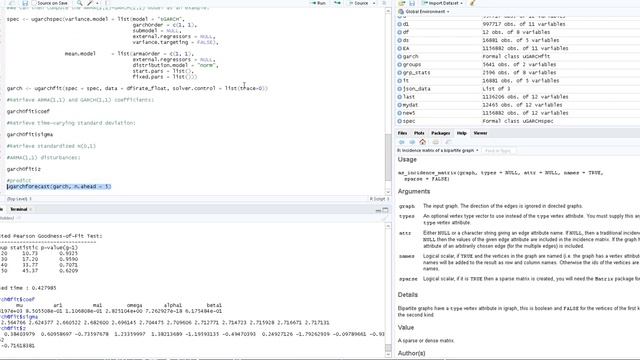
Task: Open the Source button dropdown arrow
Action: point(374,3)
